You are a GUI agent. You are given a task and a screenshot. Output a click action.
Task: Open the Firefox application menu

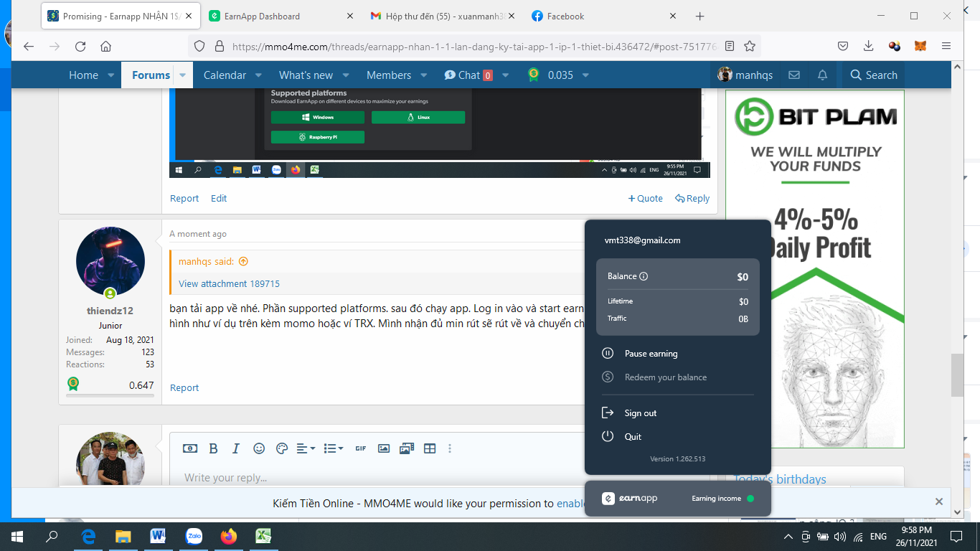click(946, 46)
